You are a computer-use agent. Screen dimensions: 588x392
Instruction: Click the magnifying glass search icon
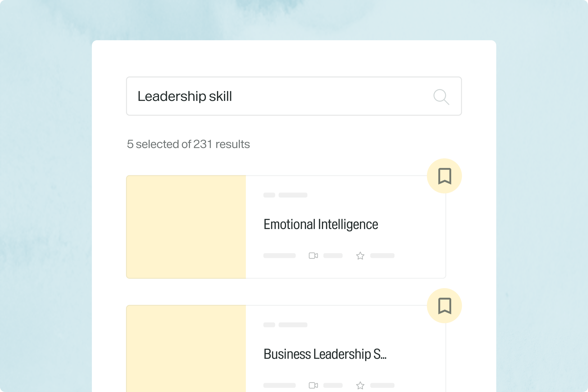(441, 97)
